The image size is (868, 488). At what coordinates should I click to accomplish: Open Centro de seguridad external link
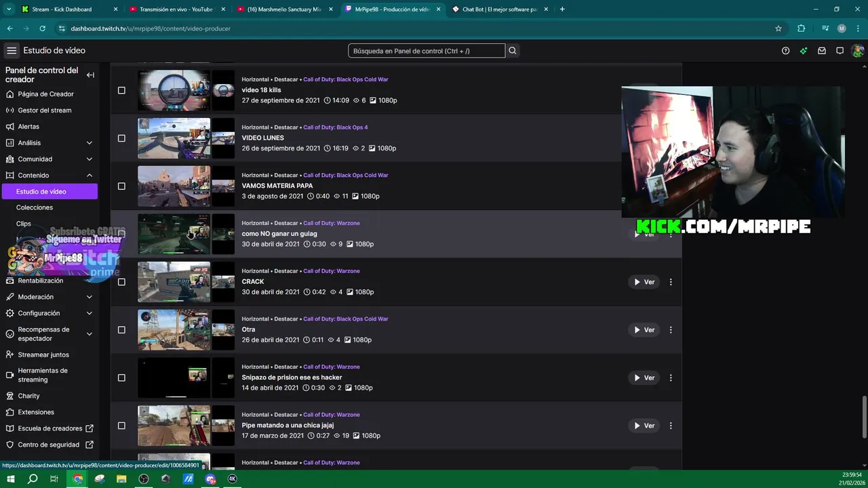[50, 445]
